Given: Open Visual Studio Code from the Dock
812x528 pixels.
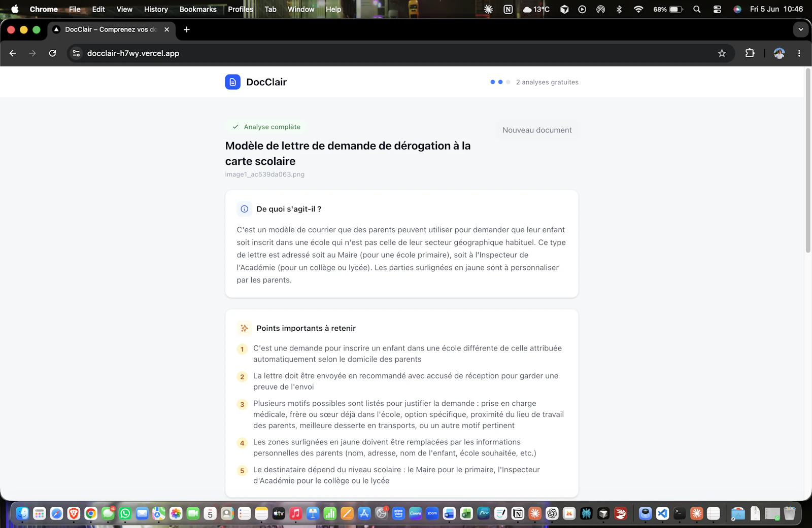Looking at the screenshot, I should point(662,513).
